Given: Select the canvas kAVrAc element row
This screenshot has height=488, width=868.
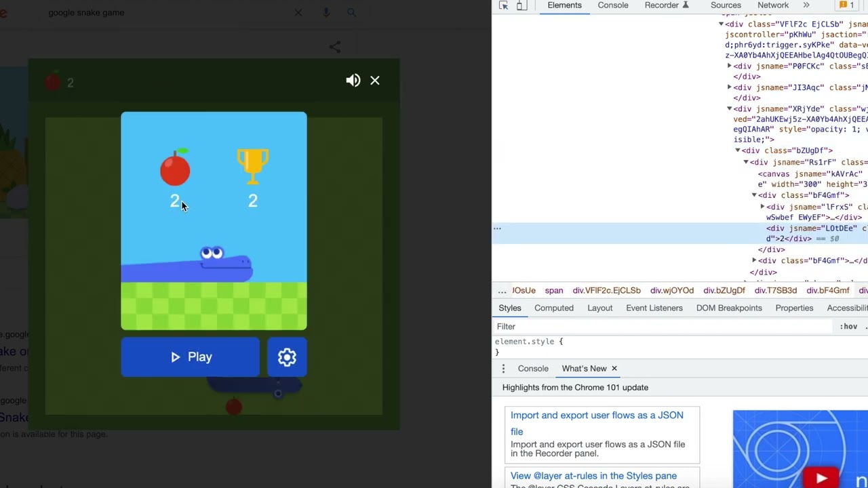Looking at the screenshot, I should tap(813, 179).
